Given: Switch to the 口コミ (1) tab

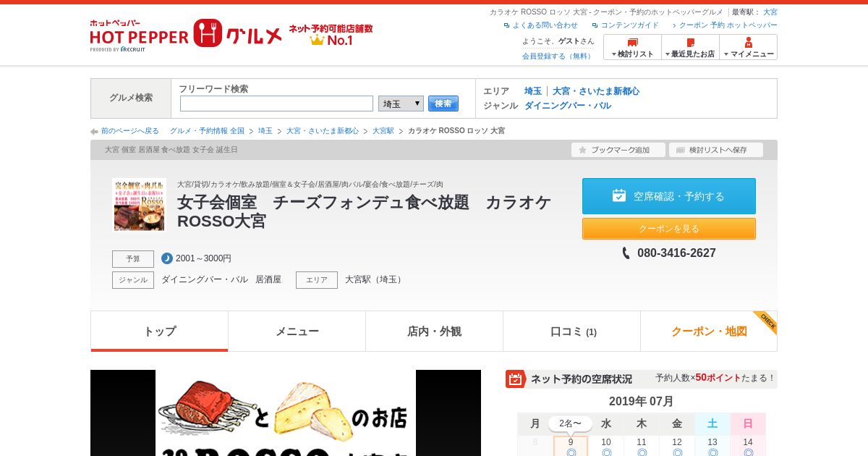Looking at the screenshot, I should 571,332.
